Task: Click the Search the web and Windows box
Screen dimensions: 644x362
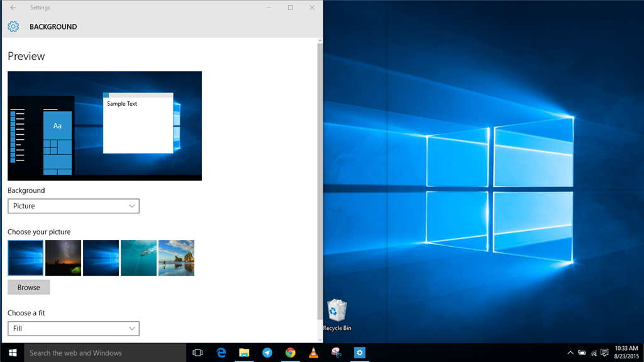Action: tap(105, 353)
